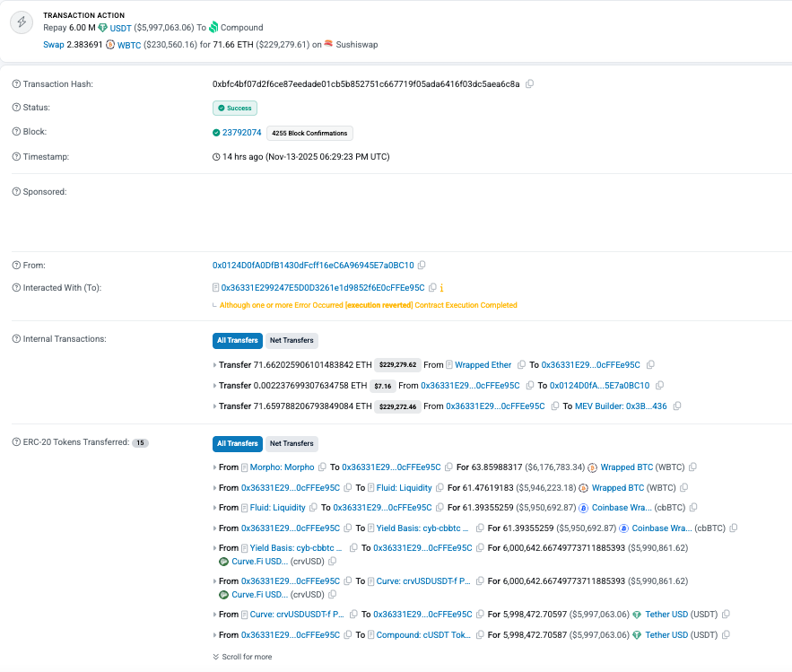This screenshot has width=792, height=672.
Task: Copy the Morpho: Morpho address icon
Action: pos(322,467)
